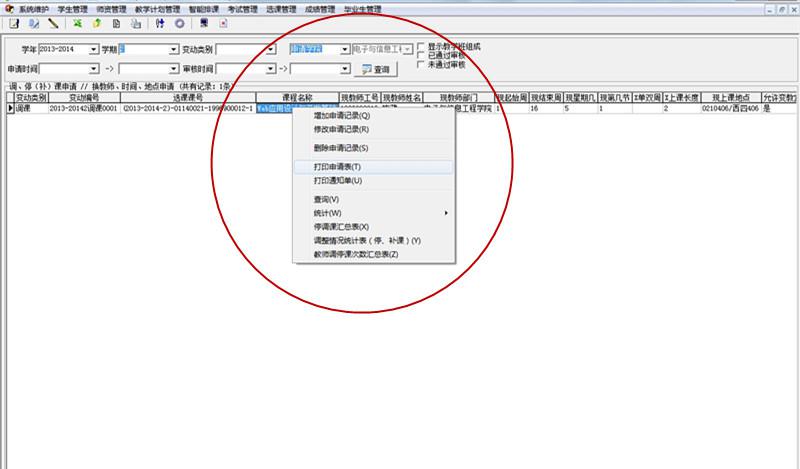
Task: Check the 已通过审核 filter checkbox
Action: 421,55
